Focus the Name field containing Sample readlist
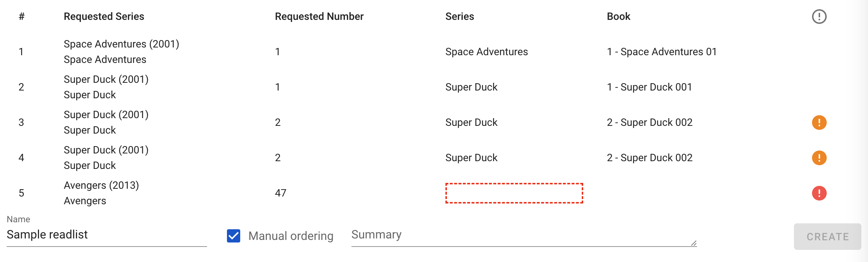Image resolution: width=868 pixels, height=262 pixels. point(106,235)
